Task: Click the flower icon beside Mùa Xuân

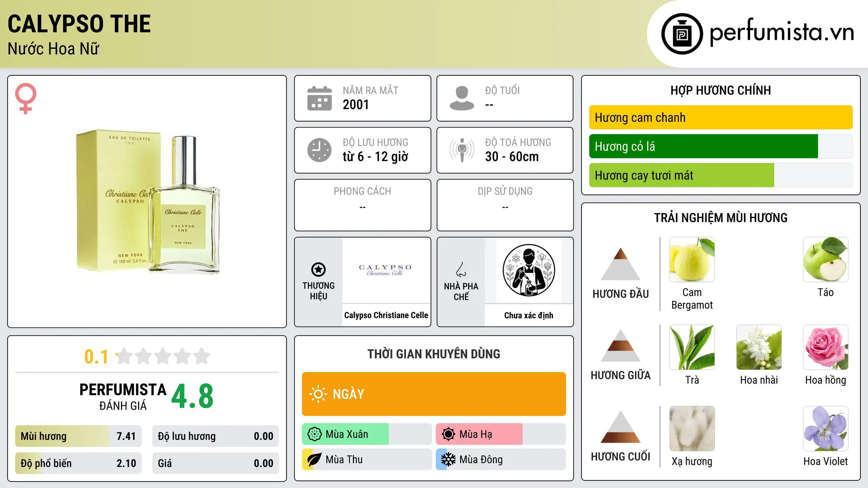Action: [x=314, y=434]
